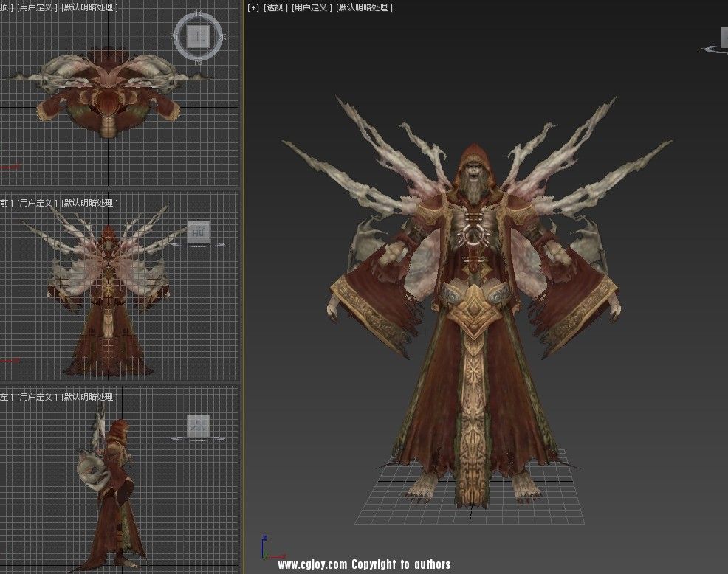Screen dimensions: 728x574
Task: Click the 北 compass marker on the top ViewCube
Action: 199,14
